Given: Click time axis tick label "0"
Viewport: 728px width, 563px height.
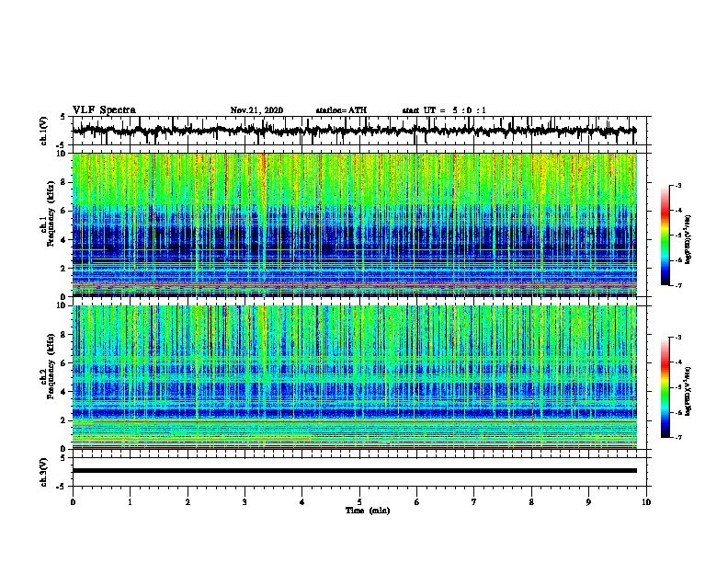Looking at the screenshot, I should click(73, 502).
